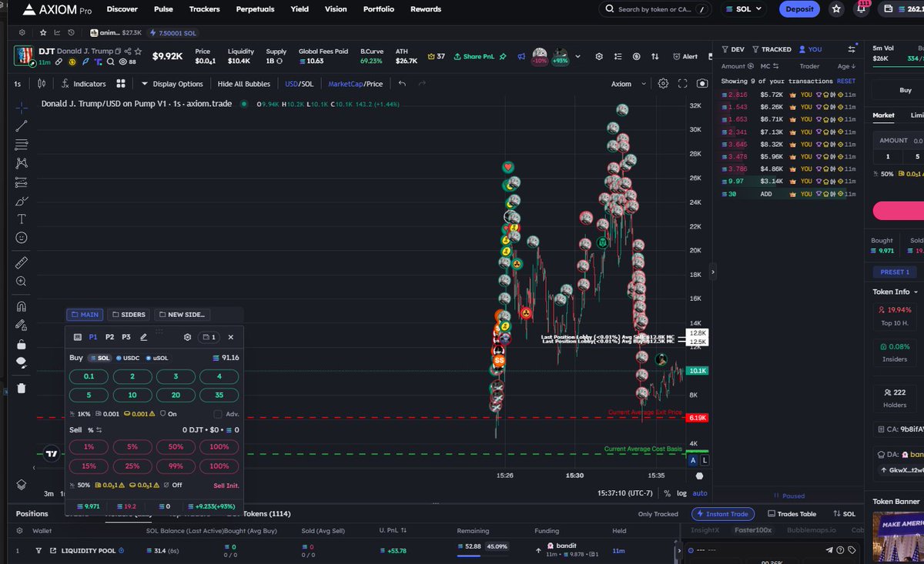Toggle the percent scale button
Viewport: 924px width, 564px height.
click(667, 493)
